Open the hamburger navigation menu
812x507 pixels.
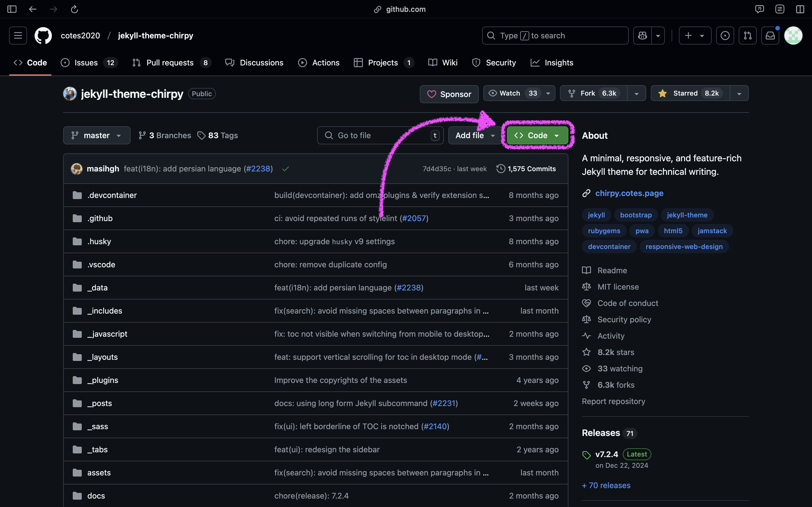click(18, 36)
